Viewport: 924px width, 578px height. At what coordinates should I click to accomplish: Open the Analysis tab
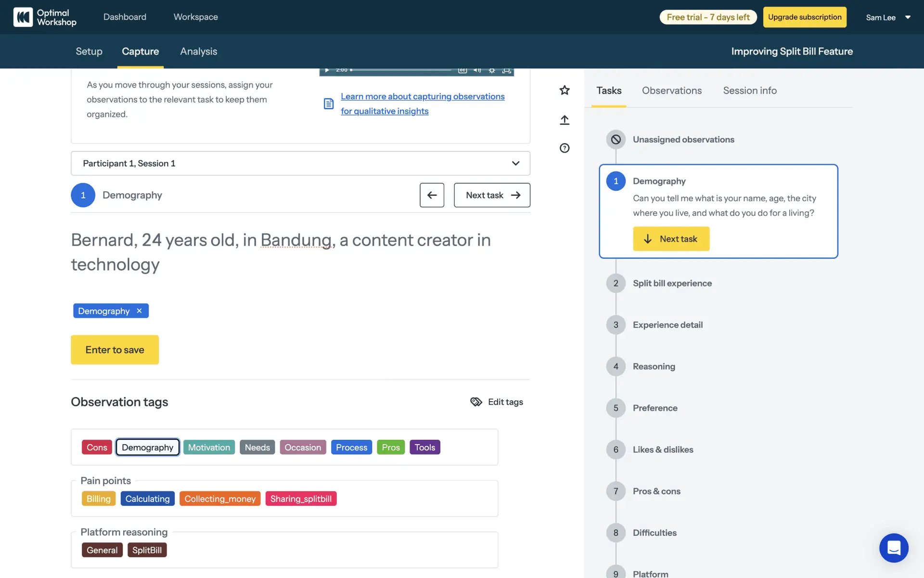tap(198, 52)
